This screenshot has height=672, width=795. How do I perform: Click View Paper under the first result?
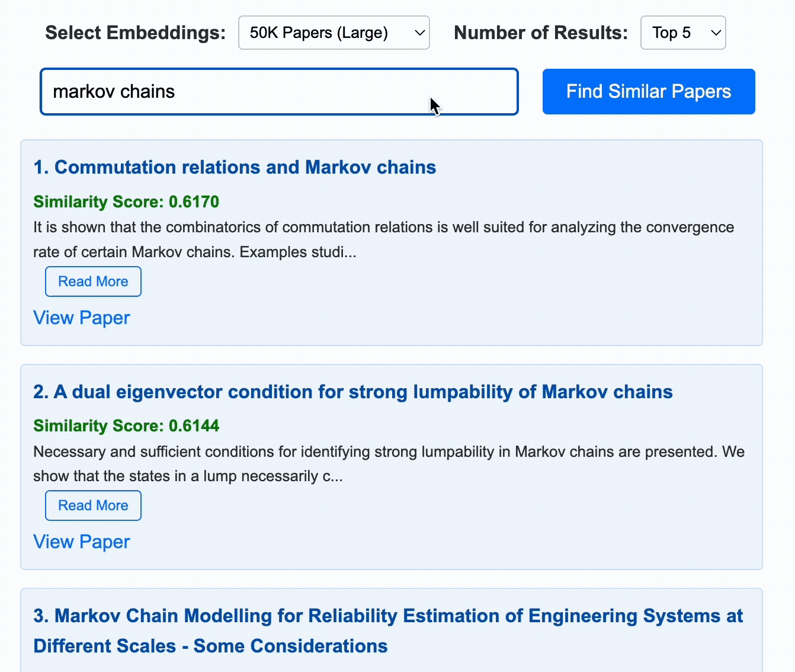point(82,318)
